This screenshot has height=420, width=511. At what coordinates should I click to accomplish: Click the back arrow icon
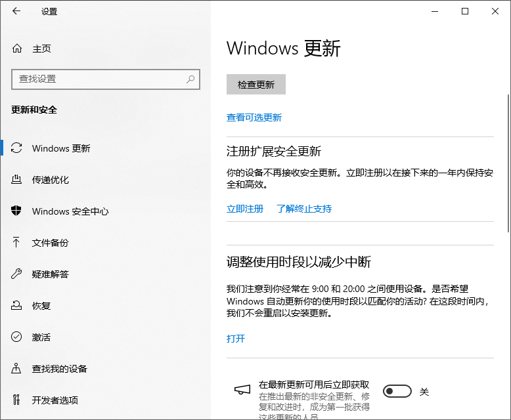pyautogui.click(x=16, y=11)
